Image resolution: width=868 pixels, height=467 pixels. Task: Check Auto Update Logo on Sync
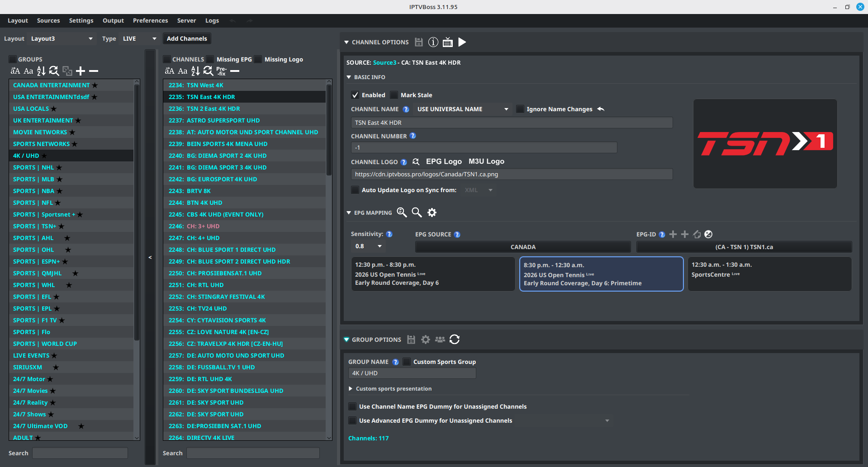(x=355, y=190)
